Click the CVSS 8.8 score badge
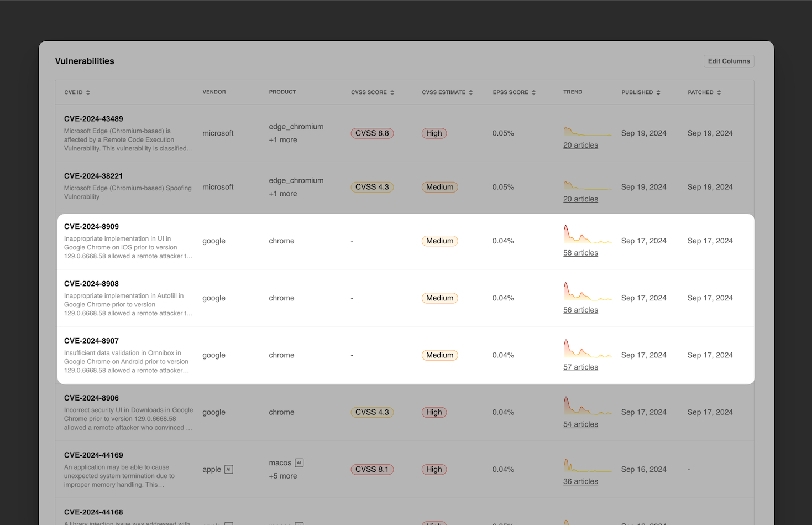 tap(372, 133)
